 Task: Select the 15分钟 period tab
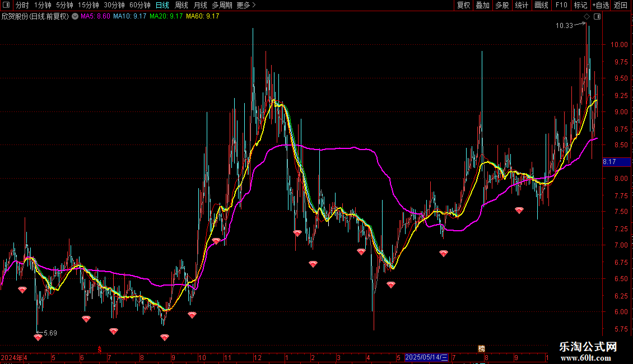click(x=89, y=5)
